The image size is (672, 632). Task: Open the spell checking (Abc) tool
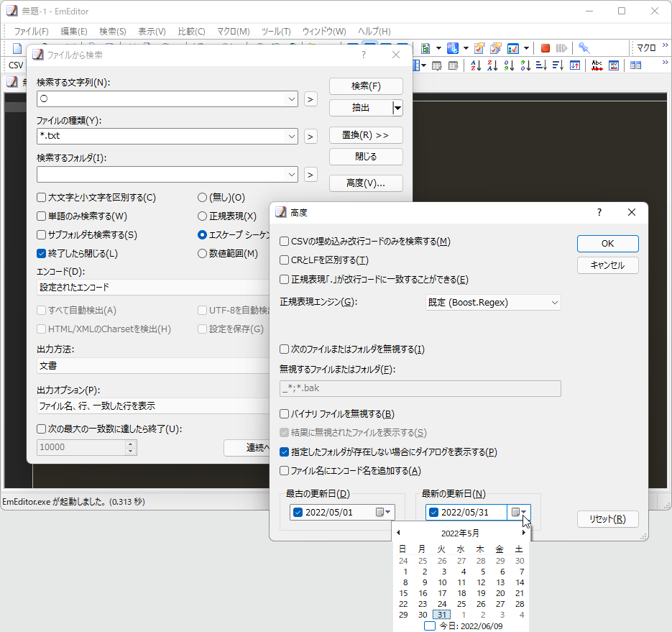[x=596, y=65]
